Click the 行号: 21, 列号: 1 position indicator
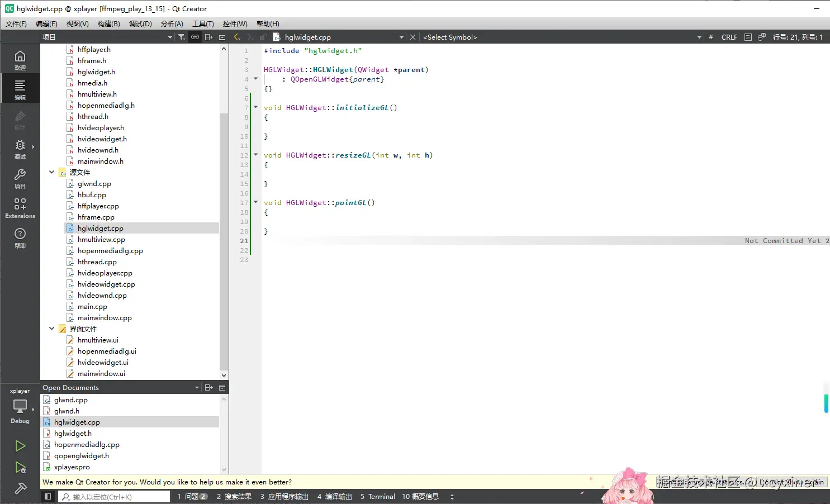 [798, 37]
